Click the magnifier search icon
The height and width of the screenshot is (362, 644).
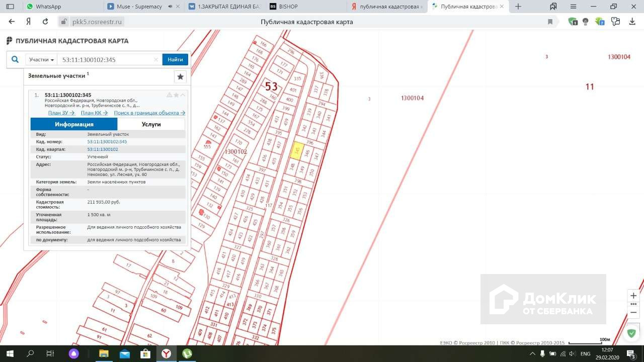click(x=15, y=59)
